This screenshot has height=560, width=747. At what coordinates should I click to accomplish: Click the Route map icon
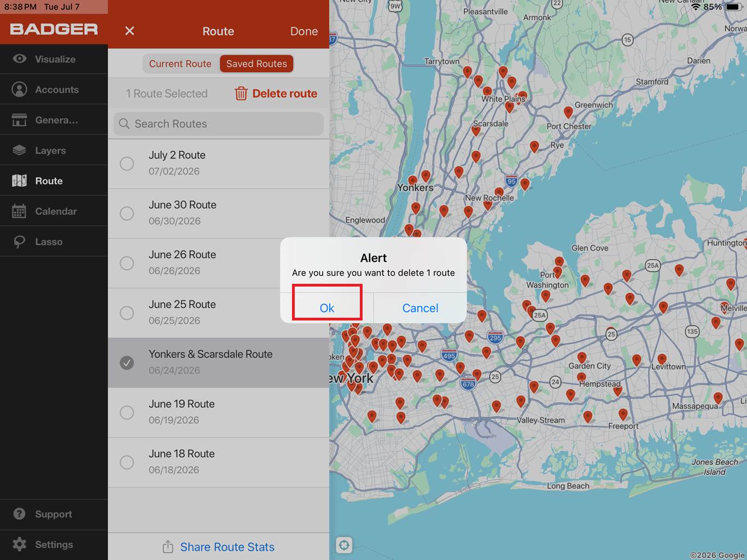pyautogui.click(x=20, y=180)
